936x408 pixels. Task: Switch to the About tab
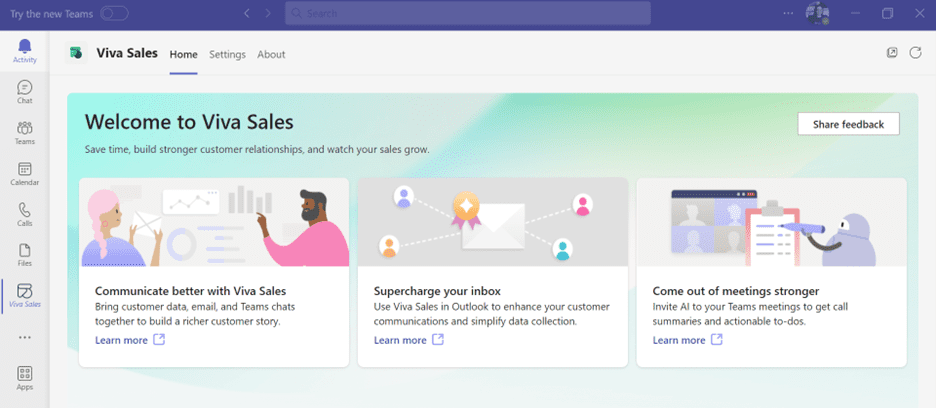click(271, 54)
